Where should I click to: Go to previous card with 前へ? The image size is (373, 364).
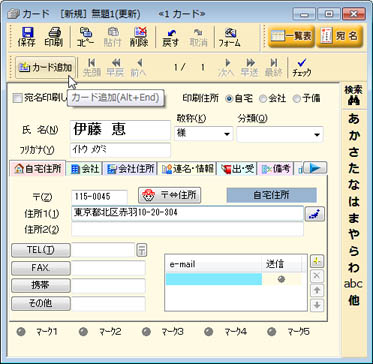click(139, 68)
